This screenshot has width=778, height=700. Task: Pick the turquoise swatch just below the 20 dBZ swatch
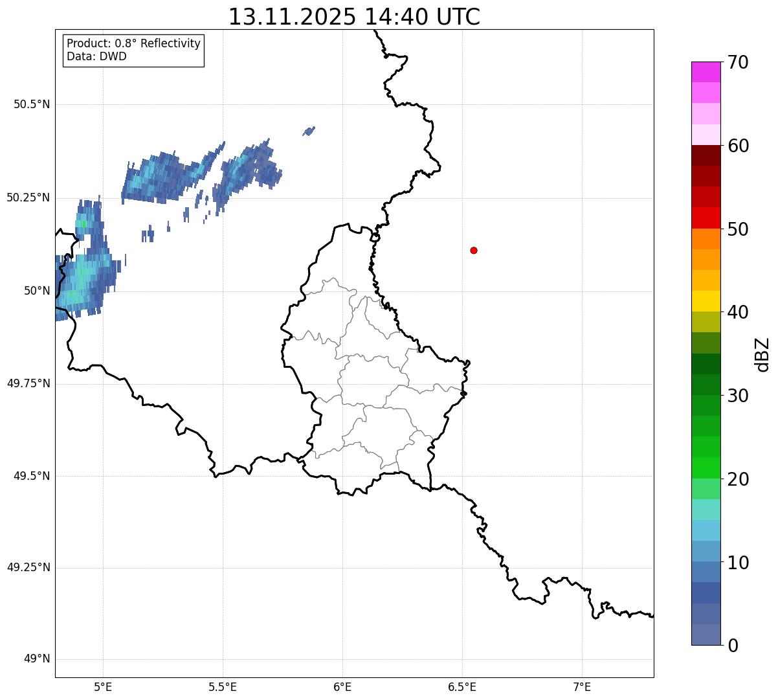click(x=706, y=510)
